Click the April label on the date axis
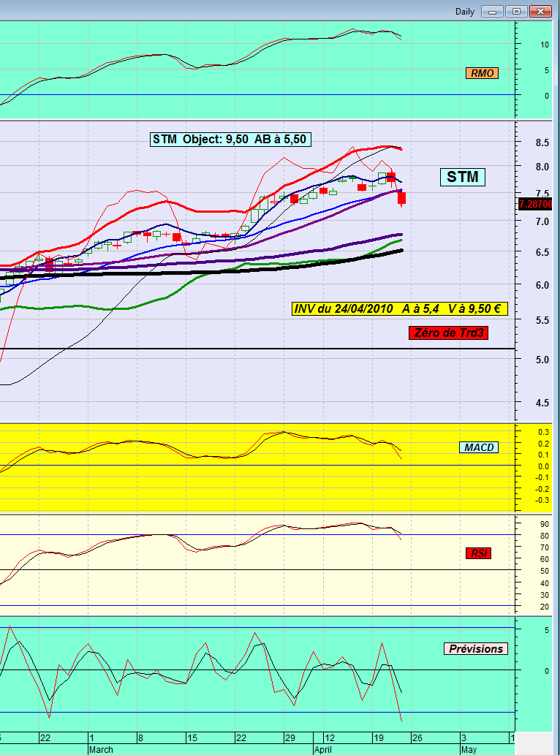Viewport: 560px width, 755px height. (322, 750)
